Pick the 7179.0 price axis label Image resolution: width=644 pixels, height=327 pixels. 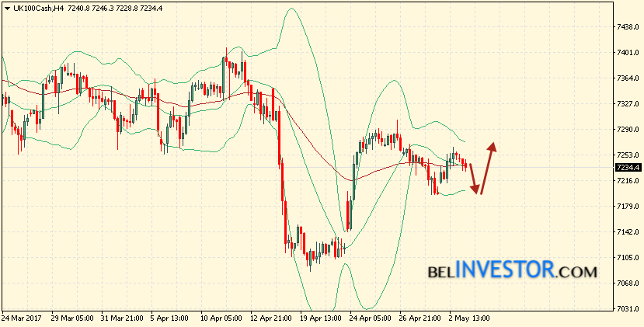coord(628,207)
